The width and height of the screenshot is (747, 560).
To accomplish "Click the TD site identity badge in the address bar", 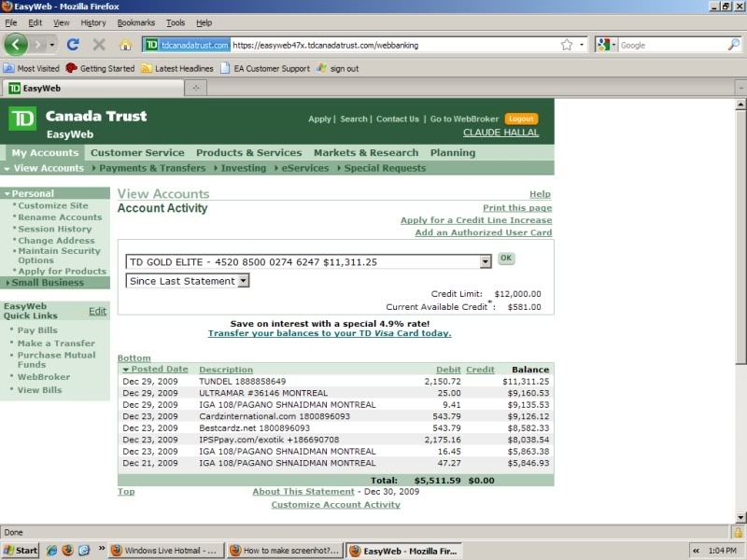I will (187, 45).
